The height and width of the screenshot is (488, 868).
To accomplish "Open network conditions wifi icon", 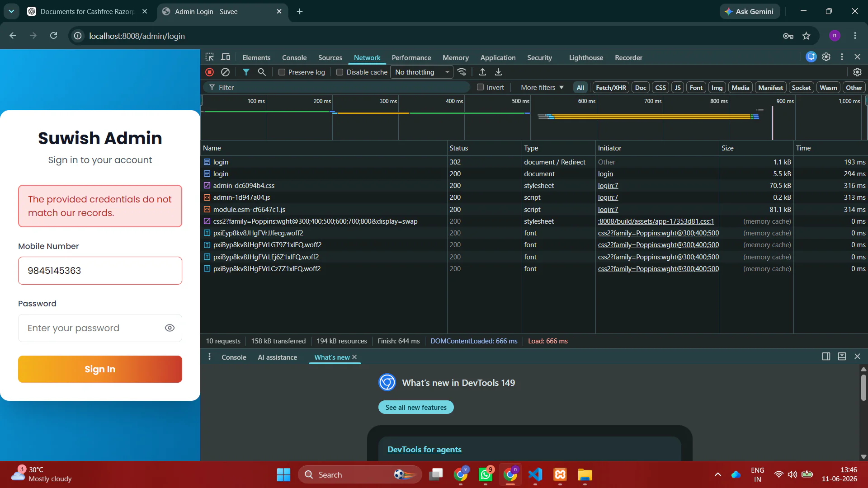I will pyautogui.click(x=462, y=72).
